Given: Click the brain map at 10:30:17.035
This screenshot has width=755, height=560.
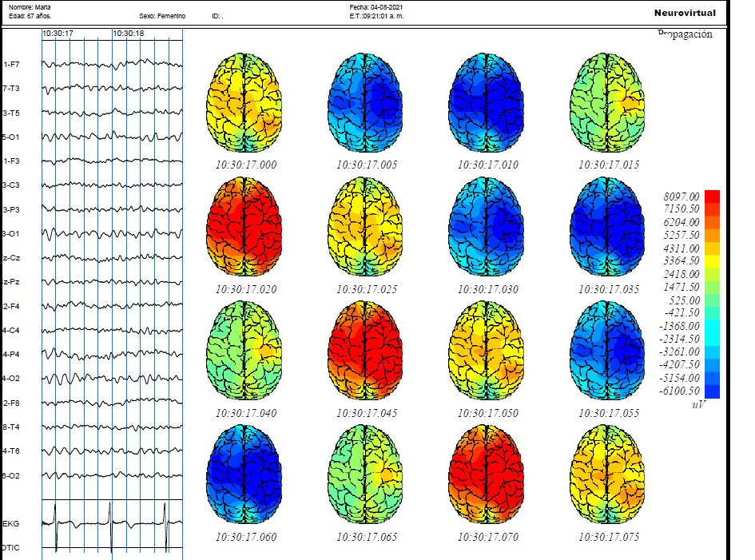Looking at the screenshot, I should coord(607,227).
